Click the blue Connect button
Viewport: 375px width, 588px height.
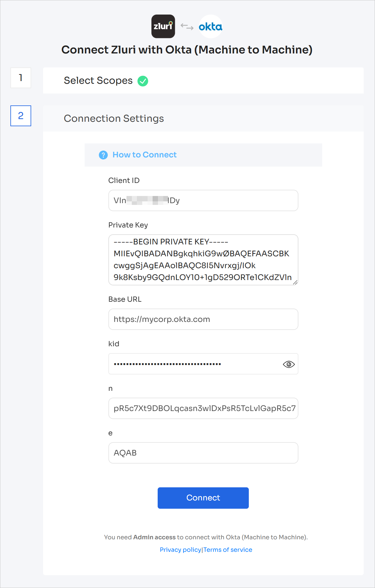point(203,498)
